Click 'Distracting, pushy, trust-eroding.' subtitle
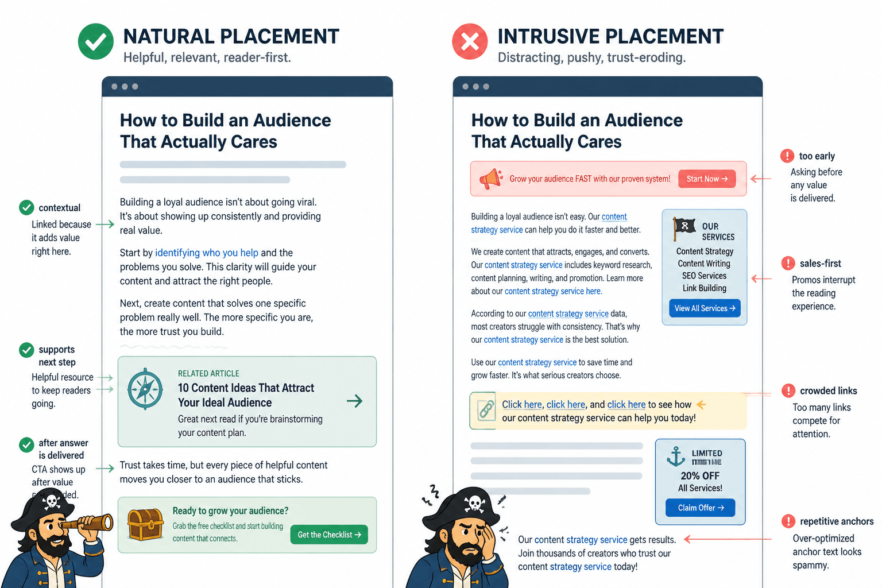 pos(591,57)
